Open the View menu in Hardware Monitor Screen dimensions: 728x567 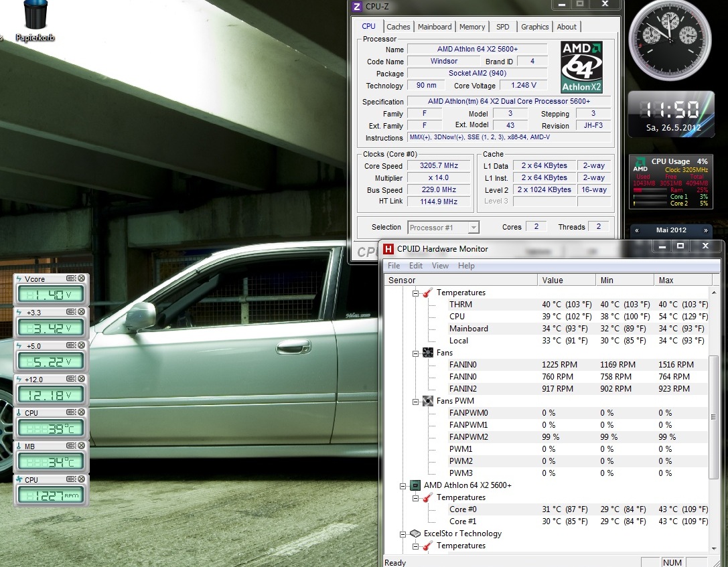(x=440, y=266)
